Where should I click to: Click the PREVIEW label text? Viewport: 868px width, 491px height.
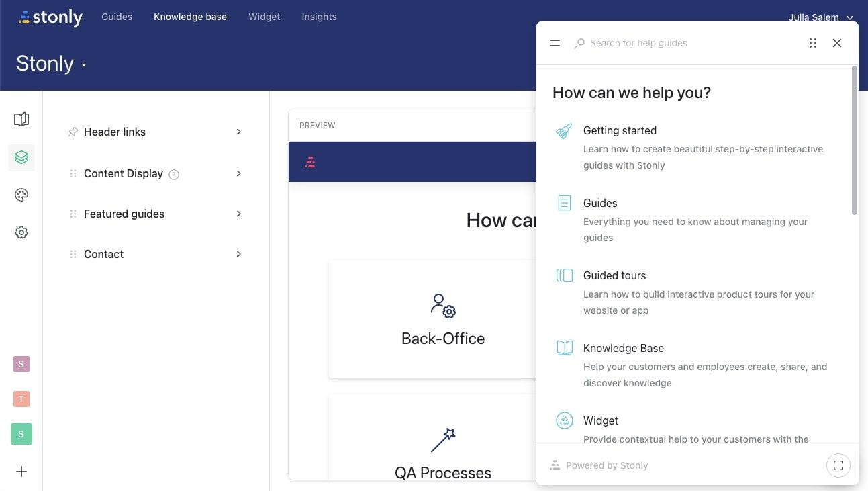click(x=318, y=126)
